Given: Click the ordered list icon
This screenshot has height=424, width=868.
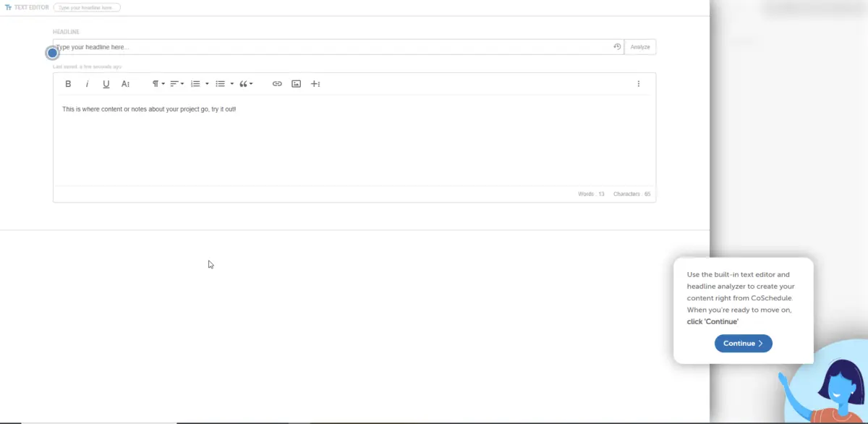Looking at the screenshot, I should (x=195, y=84).
